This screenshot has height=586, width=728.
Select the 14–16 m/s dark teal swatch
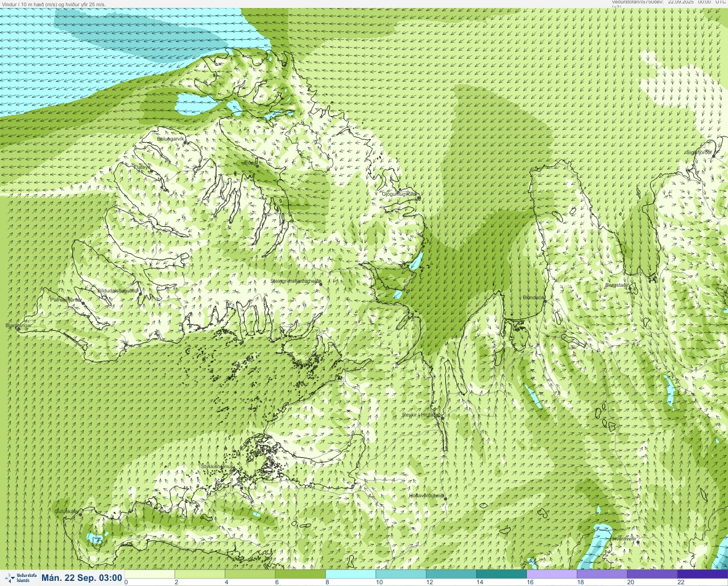pyautogui.click(x=501, y=574)
